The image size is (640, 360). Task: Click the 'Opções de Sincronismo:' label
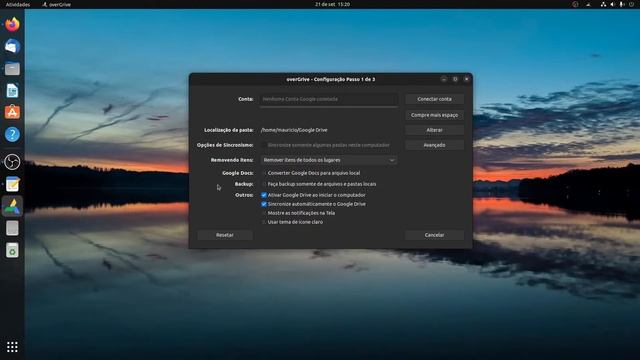coord(225,145)
